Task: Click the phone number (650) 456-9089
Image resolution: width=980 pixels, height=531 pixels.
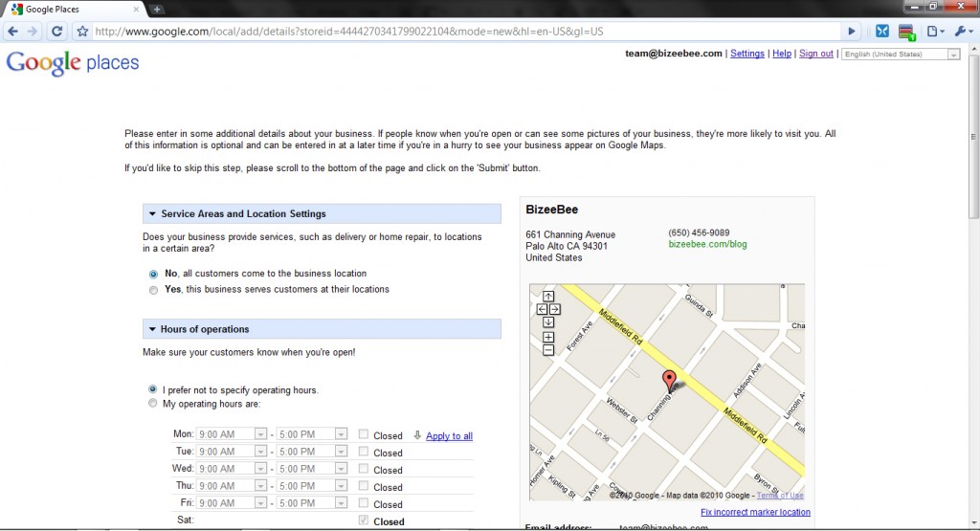Action: pyautogui.click(x=699, y=233)
